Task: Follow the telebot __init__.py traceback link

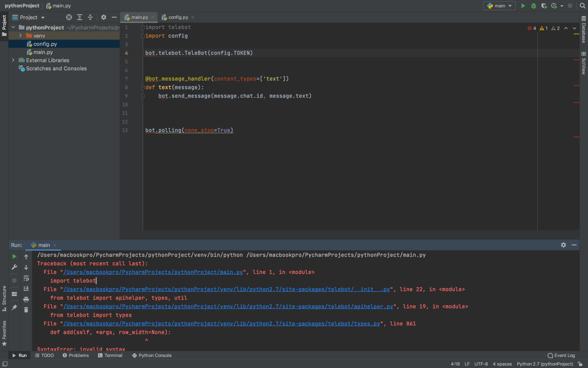Action: pos(227,289)
